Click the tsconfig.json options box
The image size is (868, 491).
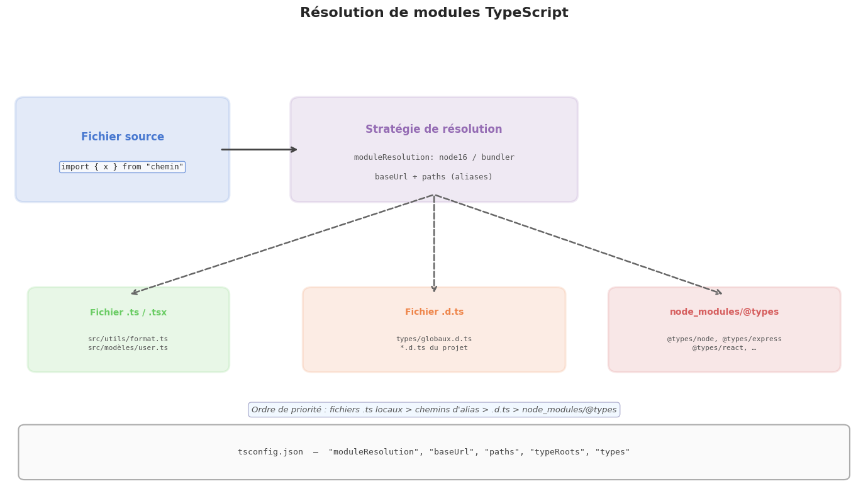point(434,452)
